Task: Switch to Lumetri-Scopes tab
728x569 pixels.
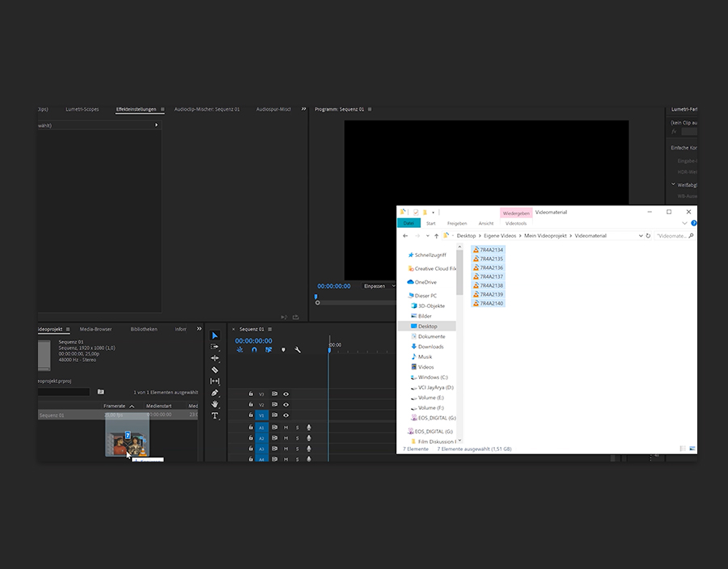Action: click(x=83, y=109)
